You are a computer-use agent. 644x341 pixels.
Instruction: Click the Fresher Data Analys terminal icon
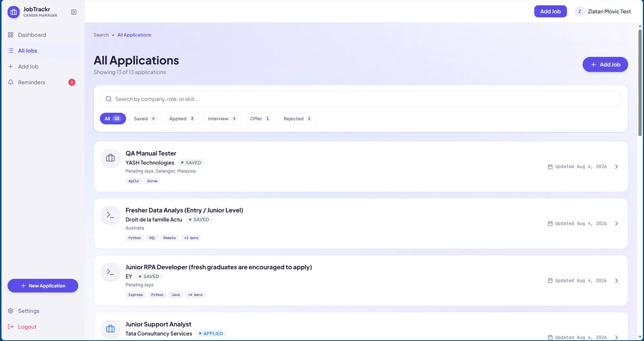pyautogui.click(x=110, y=215)
